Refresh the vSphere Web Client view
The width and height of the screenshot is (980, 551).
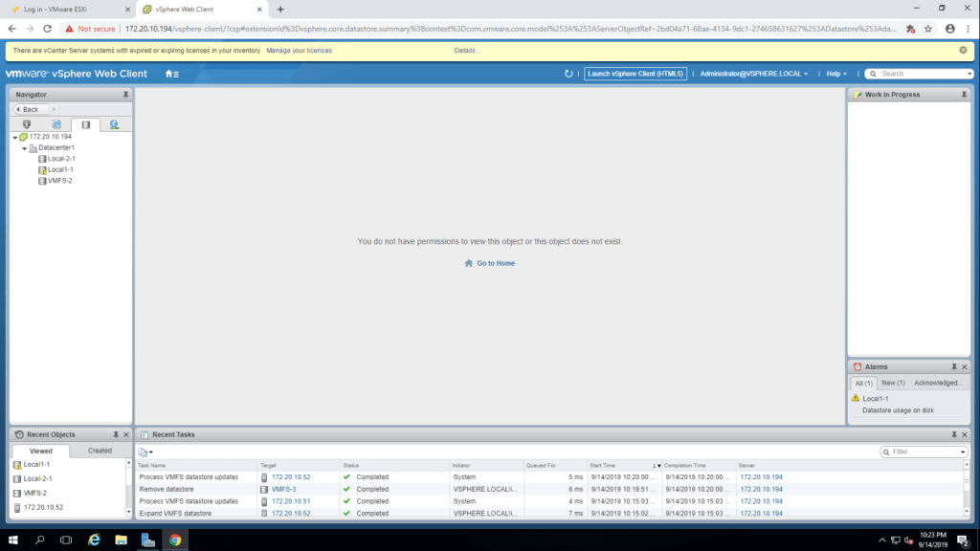[569, 74]
